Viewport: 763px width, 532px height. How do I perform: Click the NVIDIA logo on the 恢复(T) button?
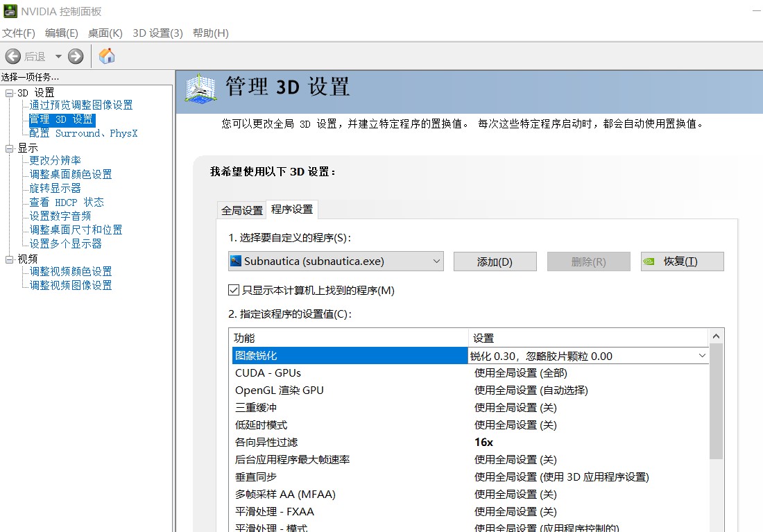click(649, 262)
